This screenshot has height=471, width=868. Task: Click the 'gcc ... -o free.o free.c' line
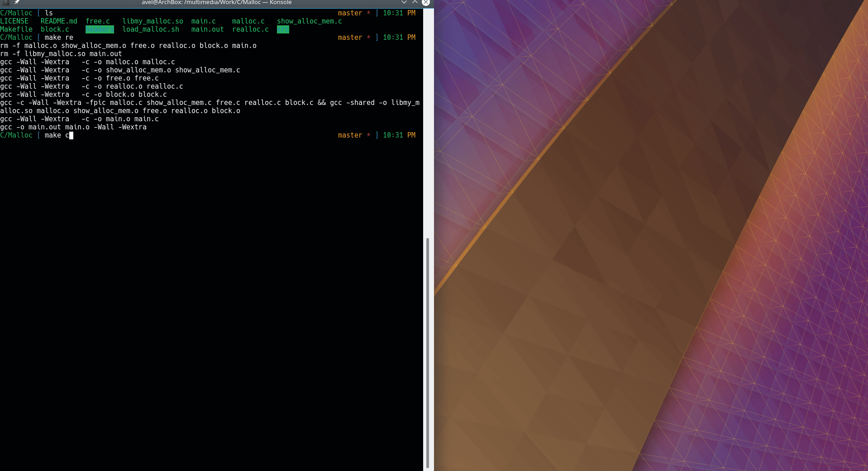point(79,78)
